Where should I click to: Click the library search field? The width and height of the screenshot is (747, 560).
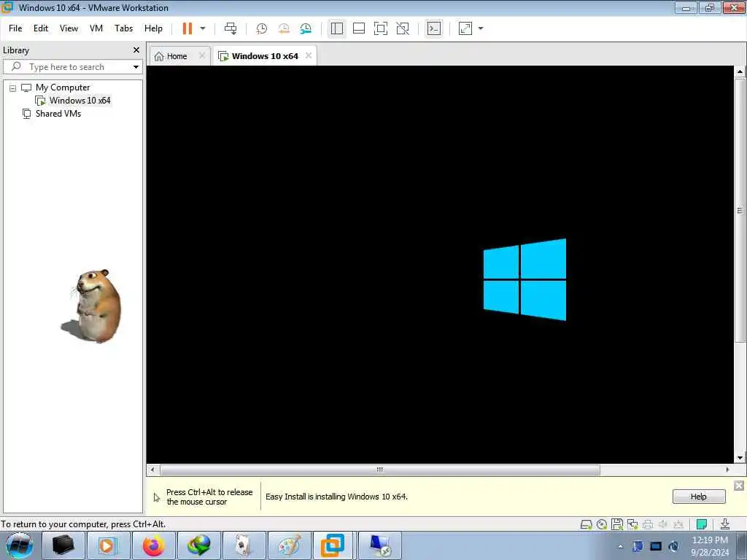(x=72, y=67)
